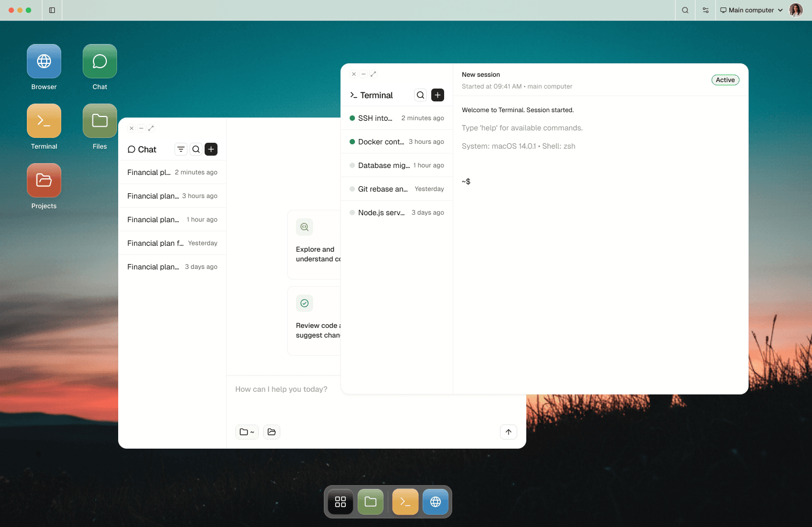Open the chat from 3 days ago
Screen dimensions: 812x527
[x=172, y=267]
